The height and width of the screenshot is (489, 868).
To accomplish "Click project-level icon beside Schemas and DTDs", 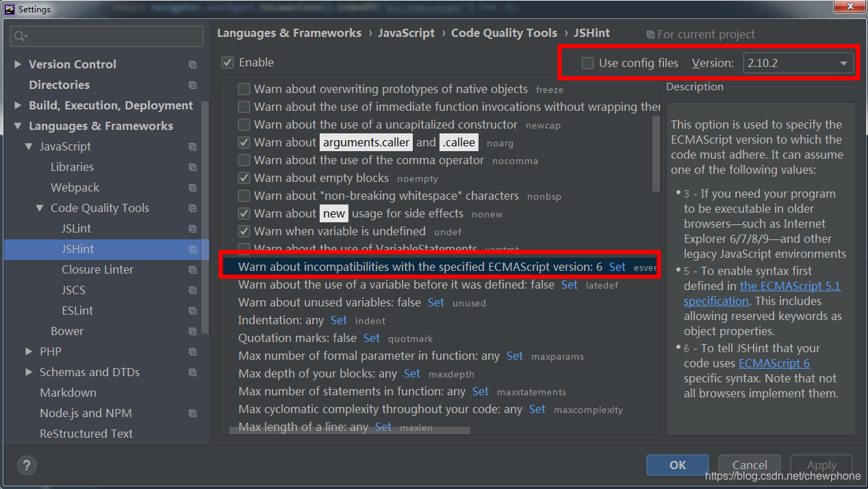I will click(192, 372).
